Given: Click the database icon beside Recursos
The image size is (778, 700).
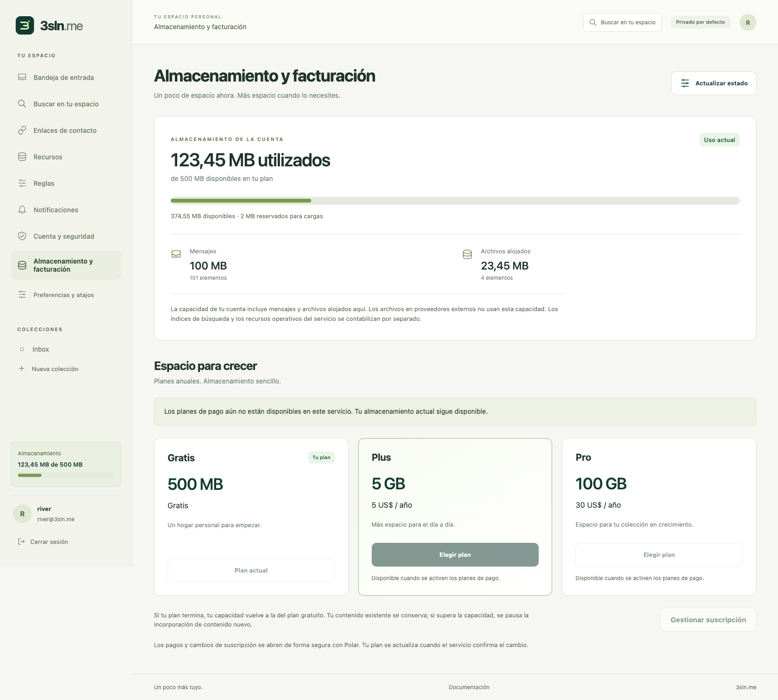Looking at the screenshot, I should pyautogui.click(x=22, y=157).
